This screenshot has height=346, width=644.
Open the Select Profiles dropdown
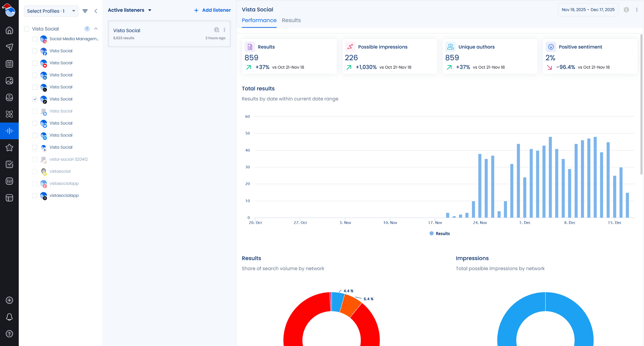[x=51, y=11]
